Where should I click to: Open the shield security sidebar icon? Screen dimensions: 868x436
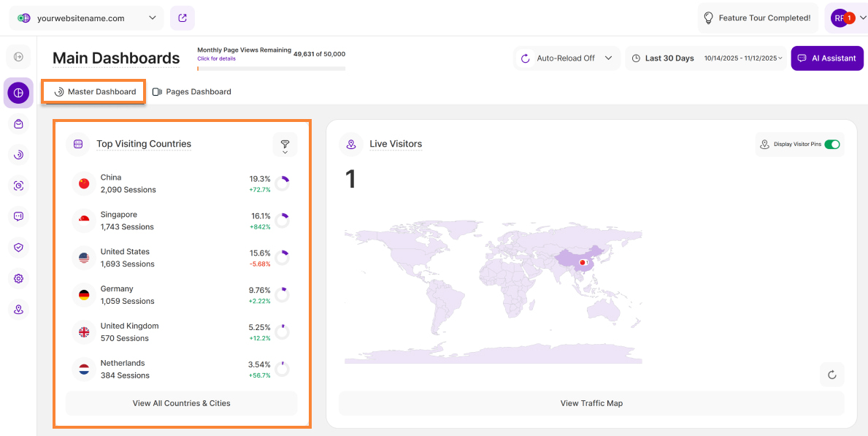point(18,248)
